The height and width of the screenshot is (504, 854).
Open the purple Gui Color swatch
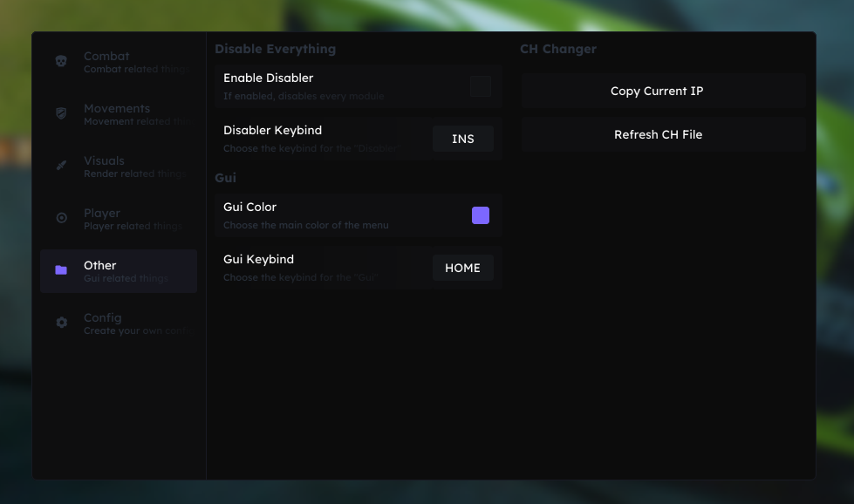[x=481, y=215]
